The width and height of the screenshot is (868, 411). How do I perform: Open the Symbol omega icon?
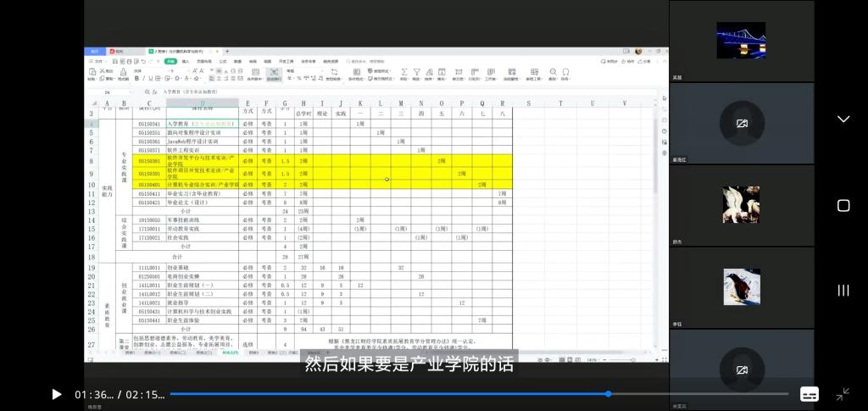tap(565, 73)
